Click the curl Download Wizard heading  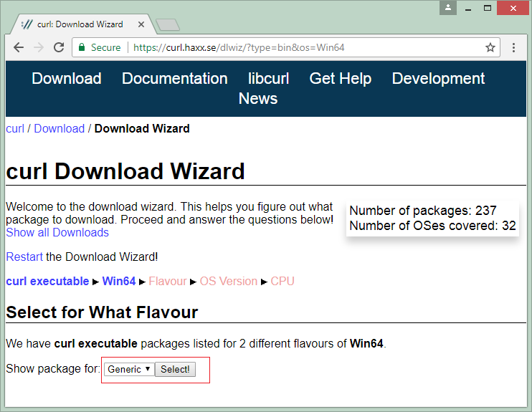point(125,171)
